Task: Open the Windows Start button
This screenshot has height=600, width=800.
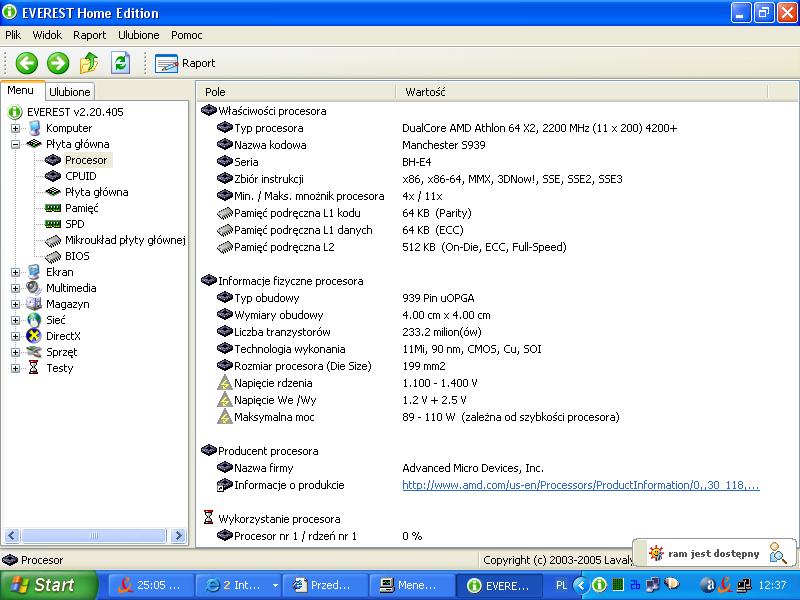Action: pyautogui.click(x=49, y=585)
